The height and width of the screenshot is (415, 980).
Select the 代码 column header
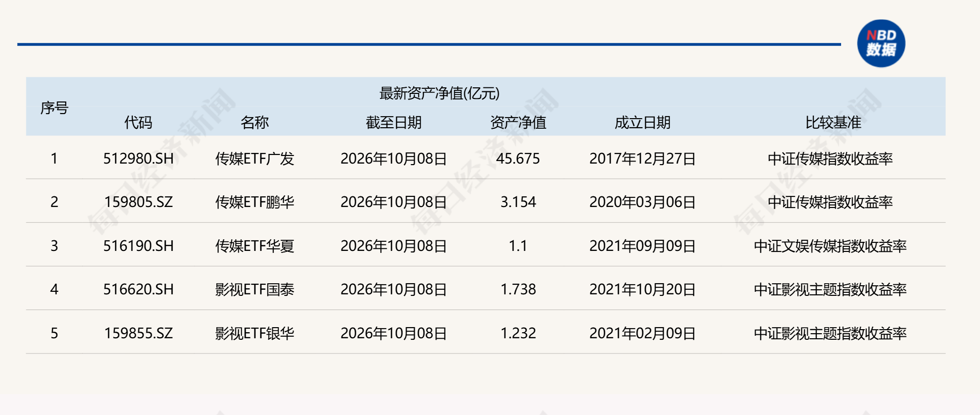pyautogui.click(x=138, y=122)
